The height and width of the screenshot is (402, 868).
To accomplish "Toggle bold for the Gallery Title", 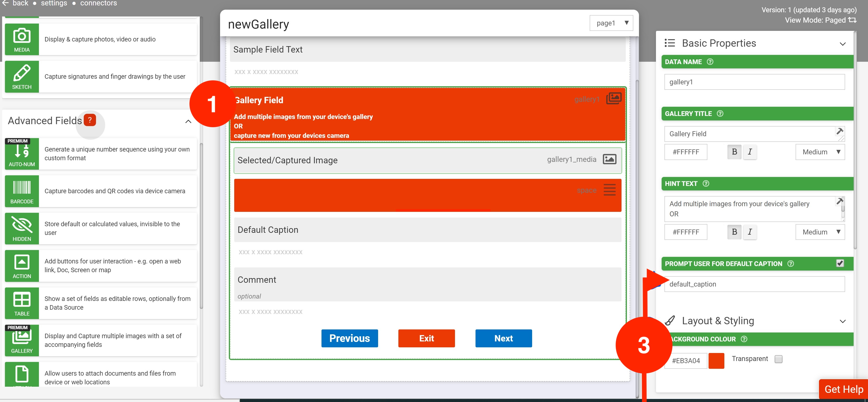I will (734, 152).
